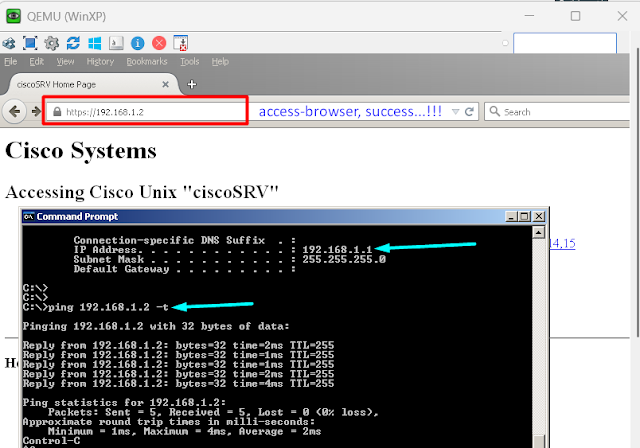Click 'Connection-specific DNS Suffix' line

pyautogui.click(x=184, y=240)
